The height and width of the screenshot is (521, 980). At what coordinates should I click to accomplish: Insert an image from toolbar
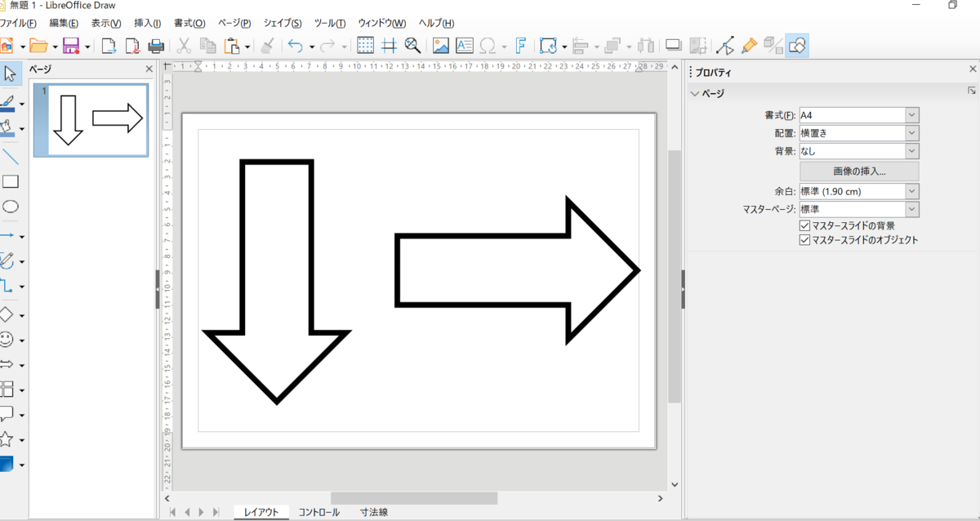[x=441, y=45]
